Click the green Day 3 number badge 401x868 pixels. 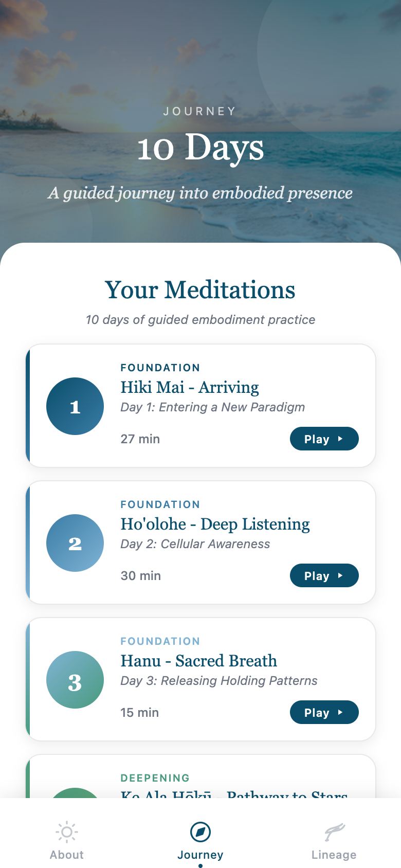[x=75, y=680]
